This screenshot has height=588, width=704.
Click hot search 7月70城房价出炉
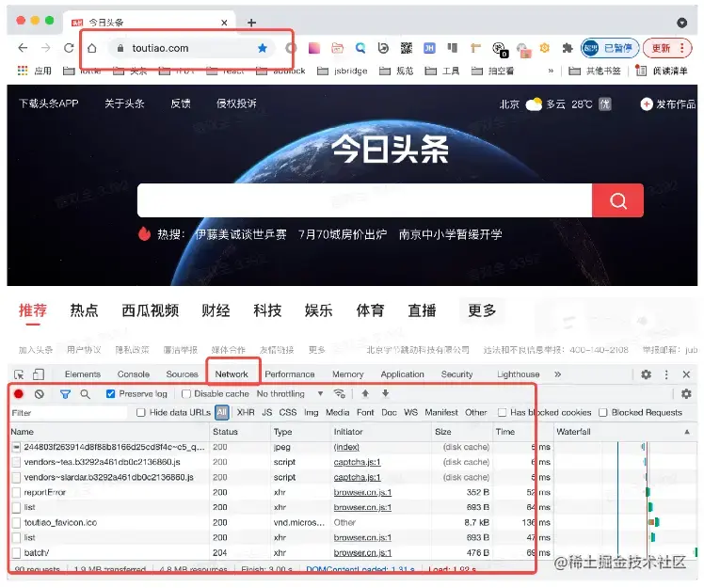(x=343, y=234)
